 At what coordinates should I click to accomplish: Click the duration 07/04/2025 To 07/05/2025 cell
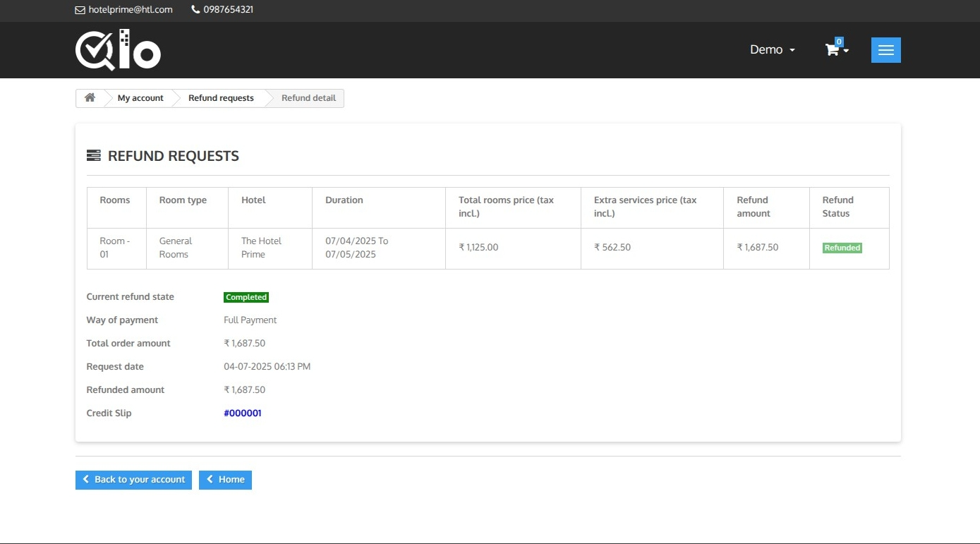pyautogui.click(x=379, y=248)
